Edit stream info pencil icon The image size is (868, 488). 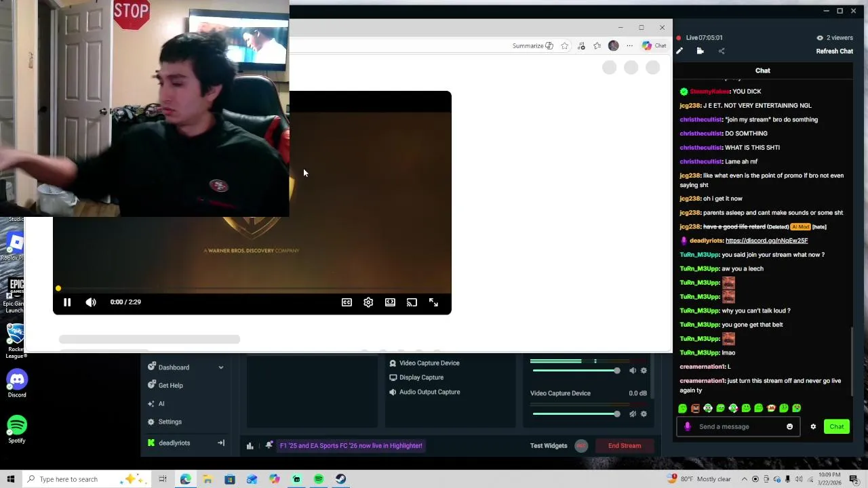[x=679, y=51]
